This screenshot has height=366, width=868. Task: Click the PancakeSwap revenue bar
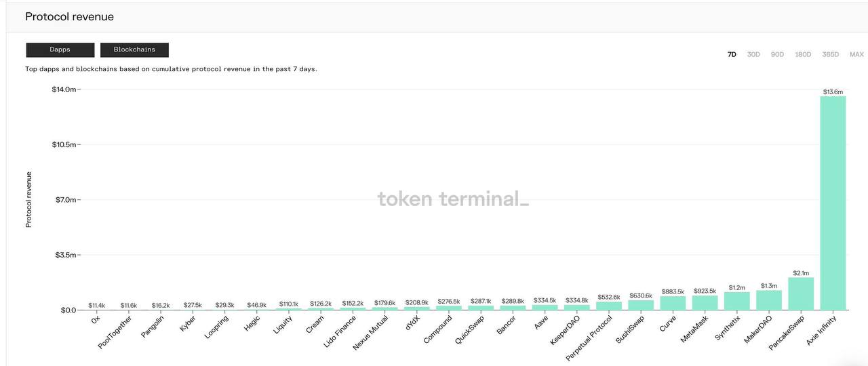coord(801,293)
